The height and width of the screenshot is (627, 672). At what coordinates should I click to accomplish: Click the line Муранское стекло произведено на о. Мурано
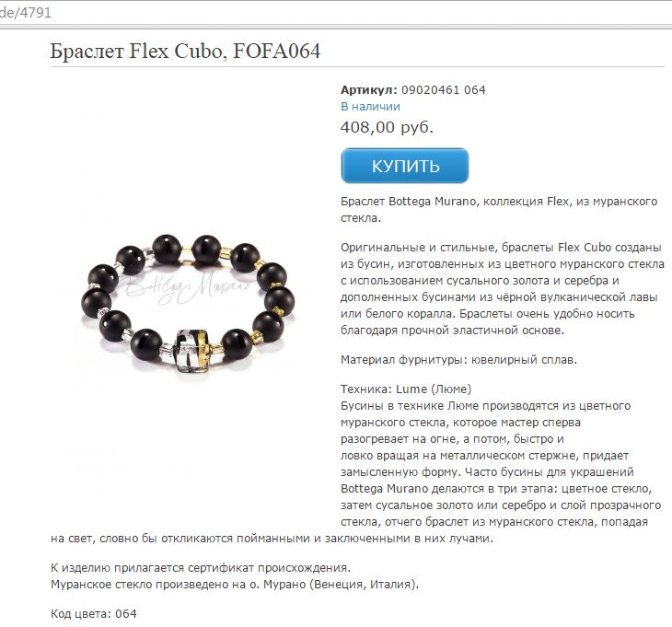[235, 584]
